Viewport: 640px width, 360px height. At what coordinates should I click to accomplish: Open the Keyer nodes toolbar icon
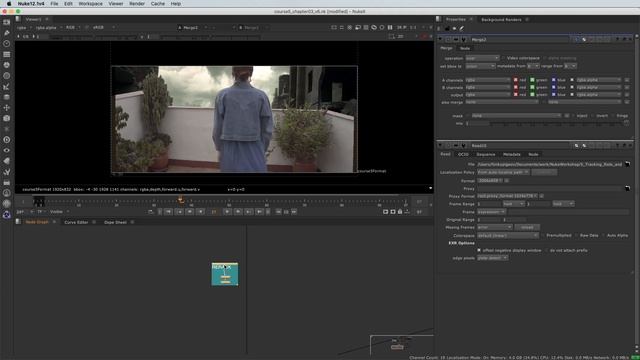pos(7,87)
